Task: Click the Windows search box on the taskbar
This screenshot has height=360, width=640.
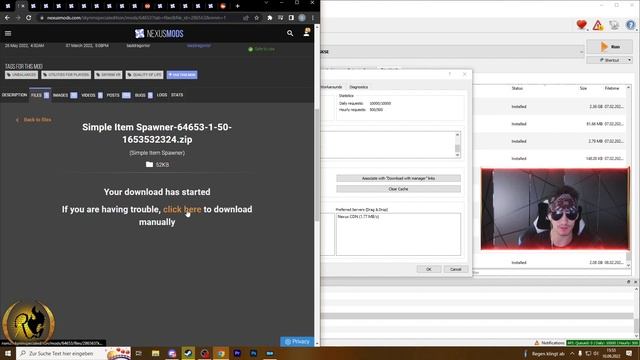Action: click(61, 353)
